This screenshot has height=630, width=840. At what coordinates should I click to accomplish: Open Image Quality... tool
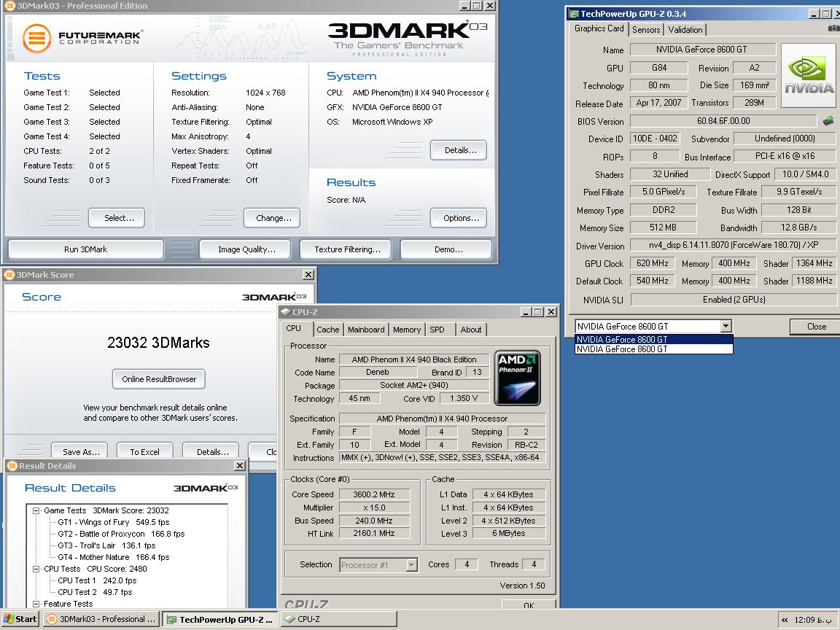245,249
